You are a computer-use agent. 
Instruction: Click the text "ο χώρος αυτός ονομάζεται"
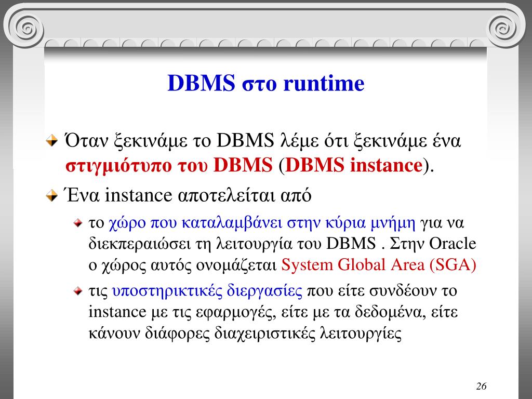[182, 265]
